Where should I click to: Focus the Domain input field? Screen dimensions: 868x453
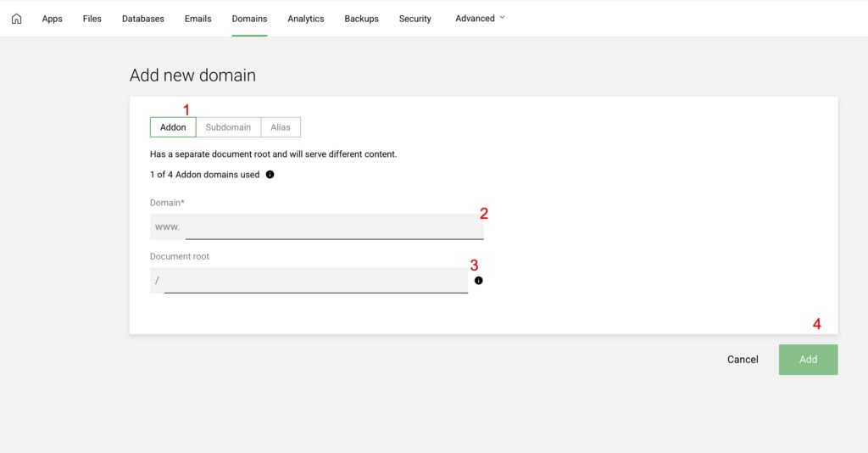(317, 227)
